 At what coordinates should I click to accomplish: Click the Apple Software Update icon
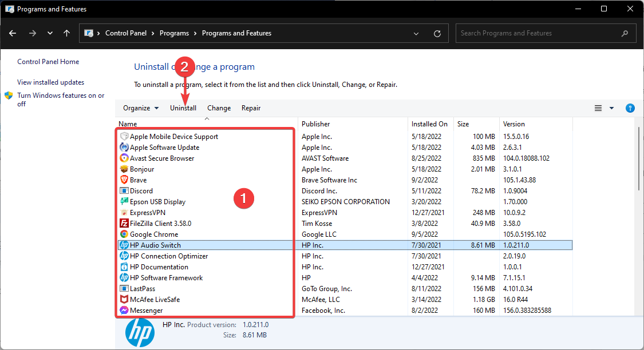[124, 148]
